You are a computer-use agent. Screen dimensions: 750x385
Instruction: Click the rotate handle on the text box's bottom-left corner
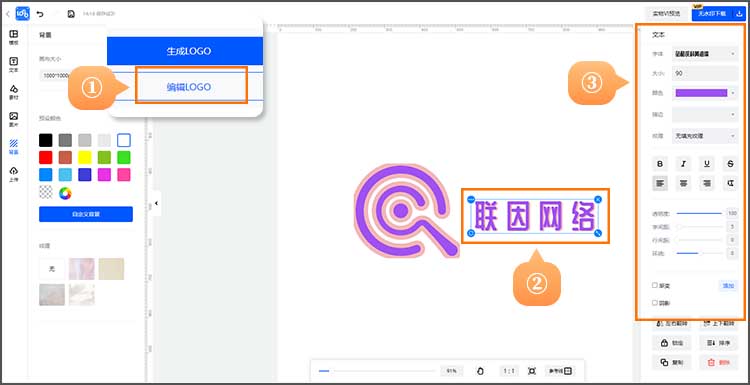pyautogui.click(x=470, y=233)
